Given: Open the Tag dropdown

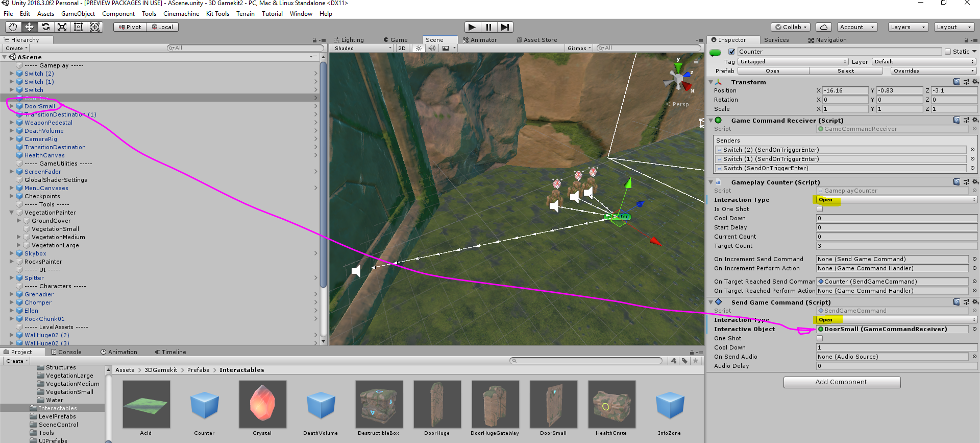Looking at the screenshot, I should 793,62.
